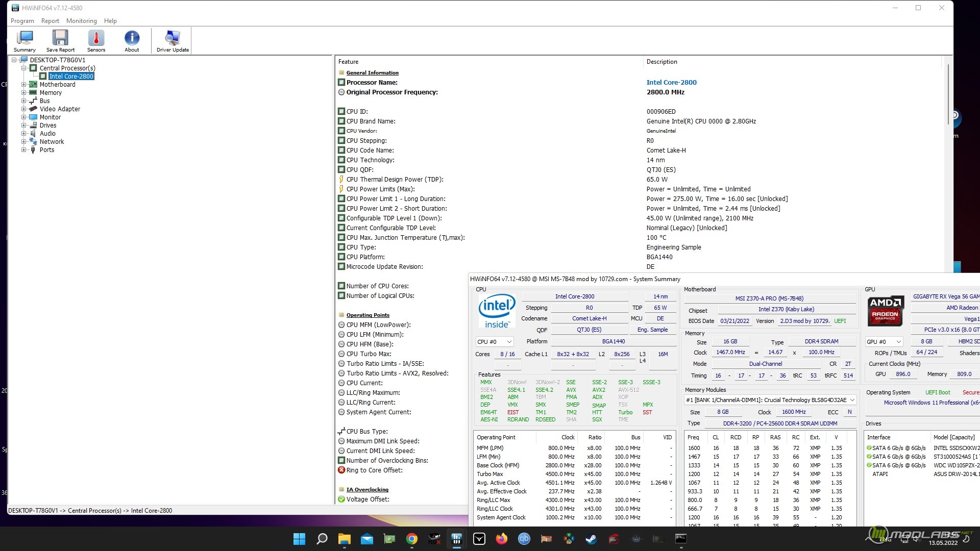
Task: Click the Audio speaker icon in tree
Action: pos(33,133)
